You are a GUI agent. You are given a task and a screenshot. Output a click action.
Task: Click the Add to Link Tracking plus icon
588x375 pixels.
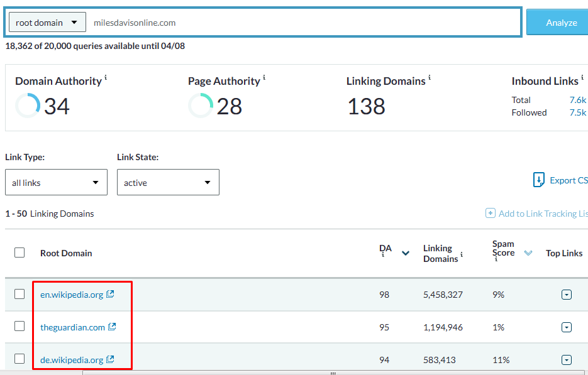point(491,214)
